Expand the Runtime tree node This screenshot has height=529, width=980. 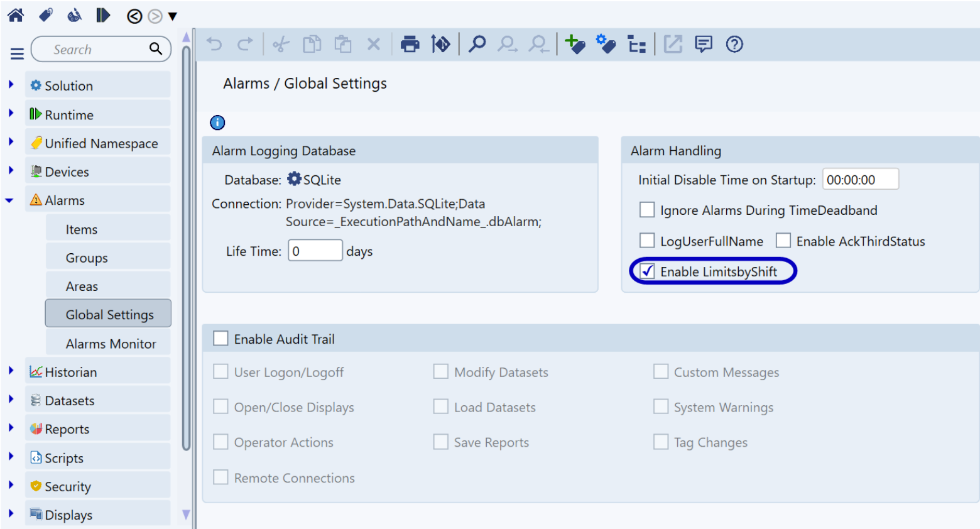pos(11,113)
